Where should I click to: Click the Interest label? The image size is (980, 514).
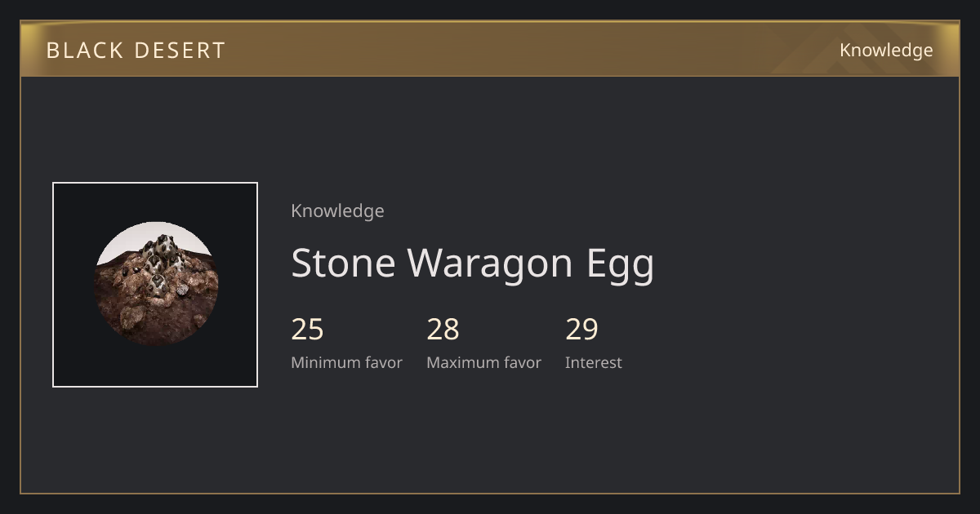(594, 362)
